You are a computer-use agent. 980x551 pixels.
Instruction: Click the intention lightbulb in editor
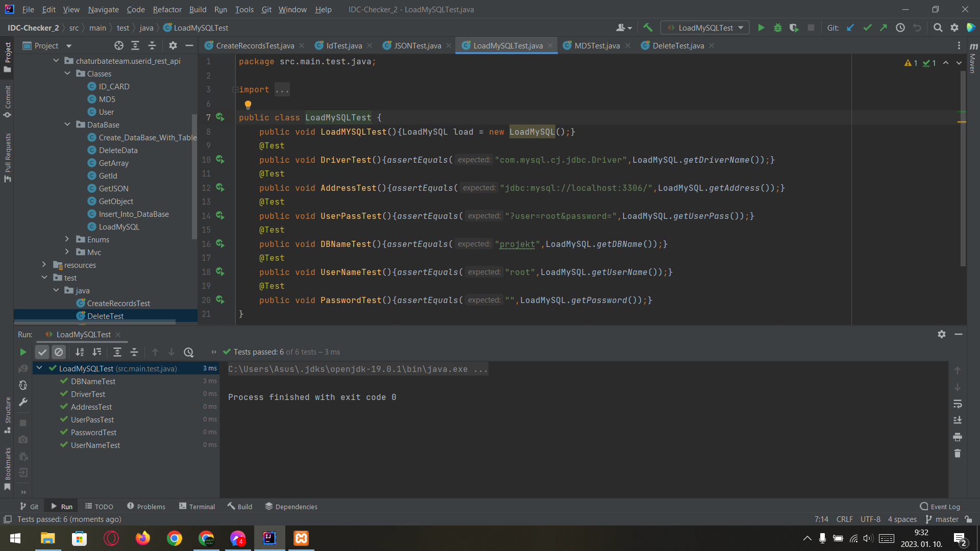248,105
